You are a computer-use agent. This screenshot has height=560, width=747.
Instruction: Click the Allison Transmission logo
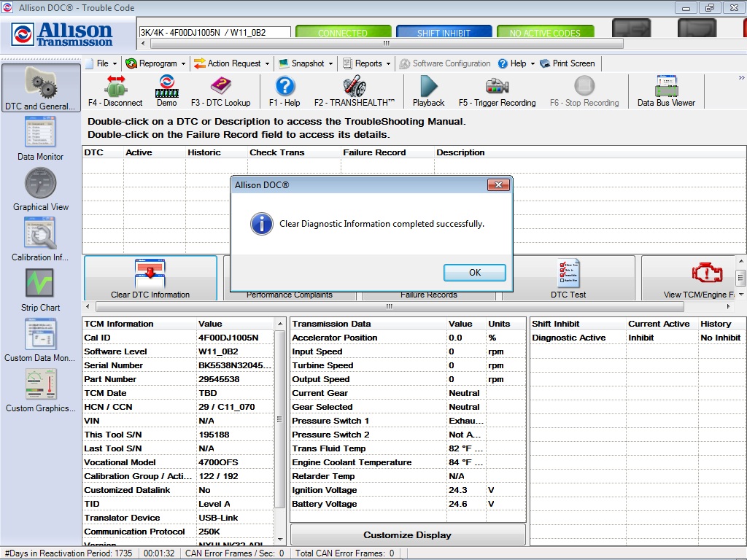point(63,34)
